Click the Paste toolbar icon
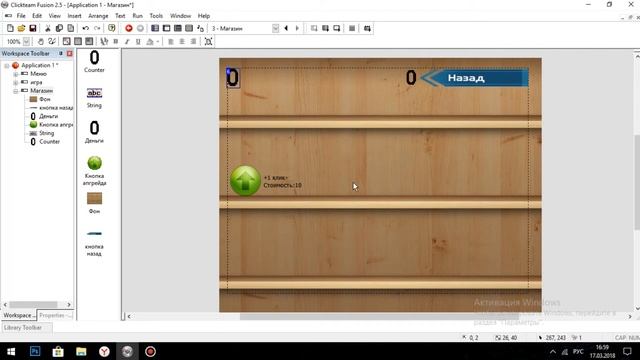Viewport: 640px width, 360px height. click(x=71, y=28)
